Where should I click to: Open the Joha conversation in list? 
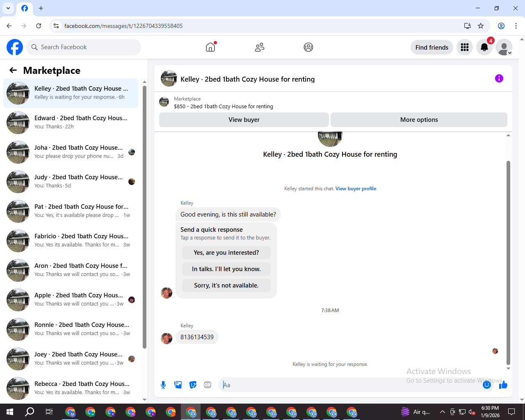pyautogui.click(x=71, y=152)
